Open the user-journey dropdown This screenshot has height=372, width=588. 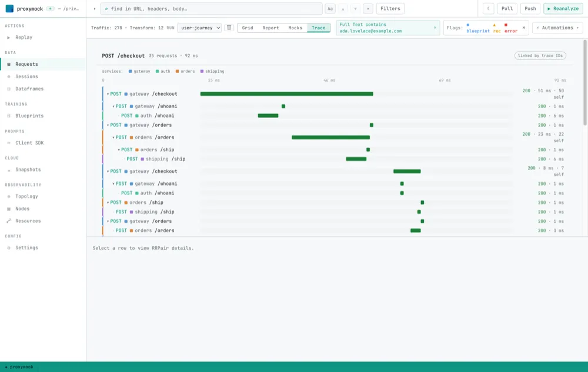pyautogui.click(x=199, y=28)
